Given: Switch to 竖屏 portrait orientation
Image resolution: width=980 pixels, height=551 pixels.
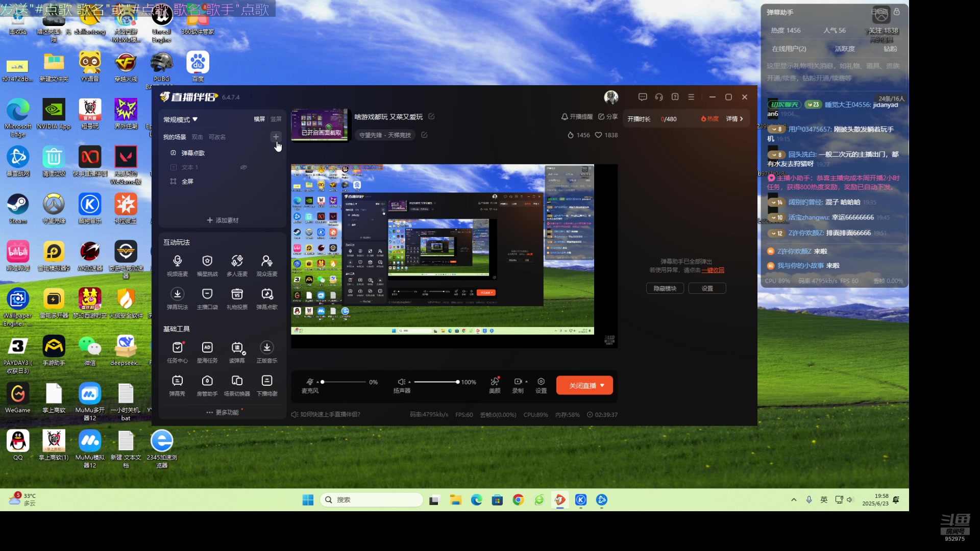Looking at the screenshot, I should point(276,119).
